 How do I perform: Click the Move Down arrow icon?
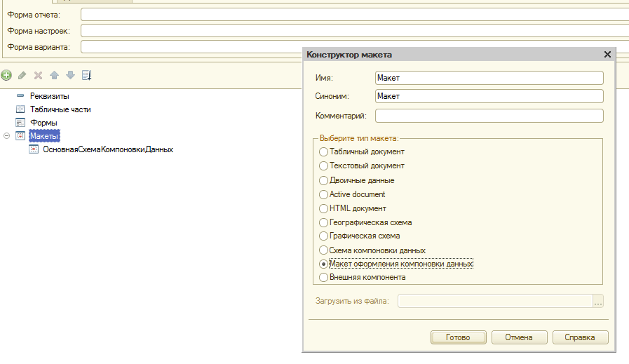(x=70, y=75)
